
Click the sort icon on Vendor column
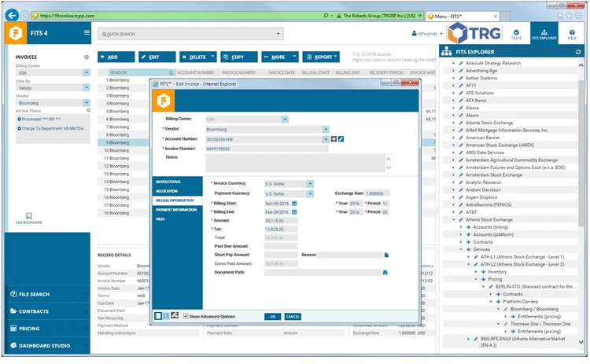pos(171,72)
